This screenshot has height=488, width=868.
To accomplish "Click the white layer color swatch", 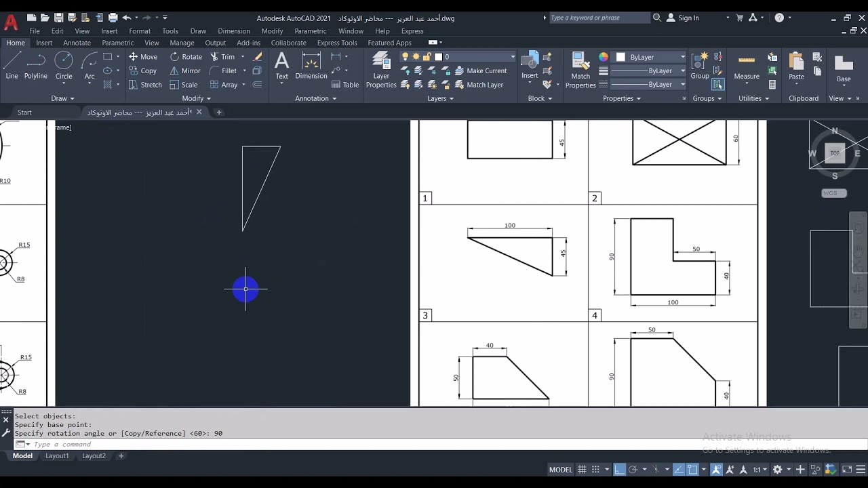I will coord(438,57).
